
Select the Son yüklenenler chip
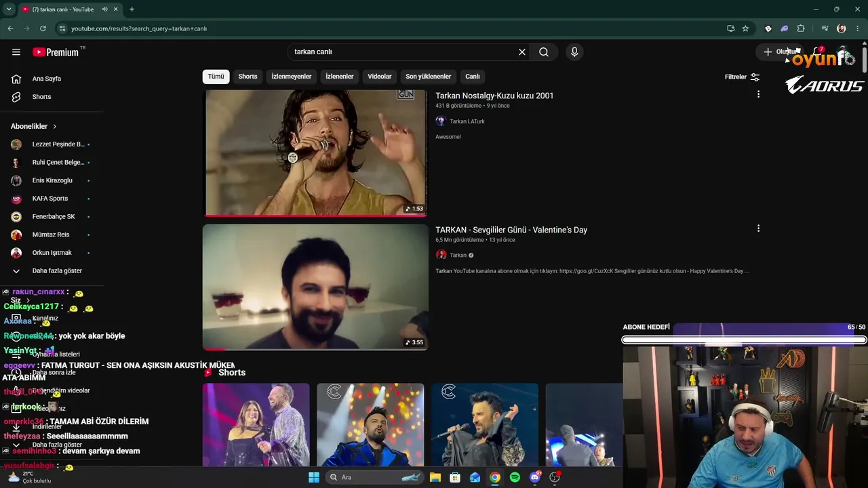tap(429, 77)
